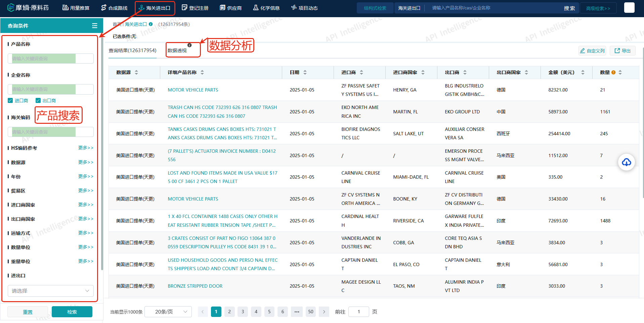Sort by the 日期 column arrows
The image size is (644, 323).
click(305, 72)
